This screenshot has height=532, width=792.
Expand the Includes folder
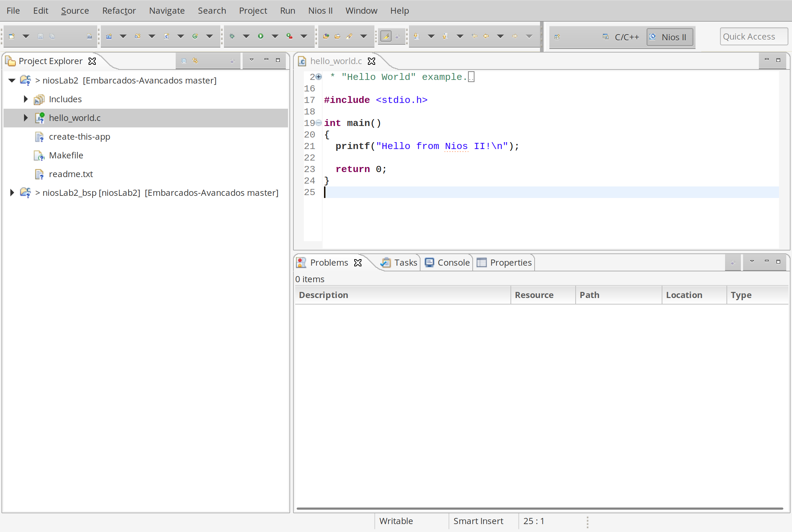click(26, 99)
